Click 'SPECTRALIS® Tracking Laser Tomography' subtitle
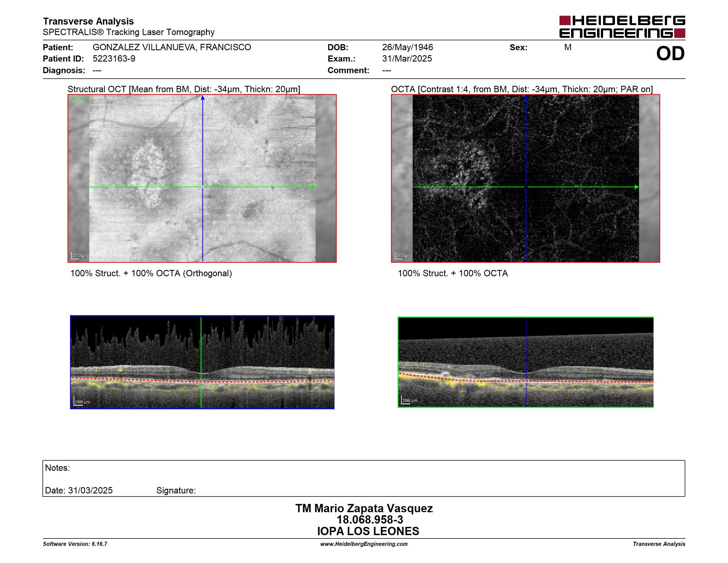This screenshot has width=728, height=563. coord(128,32)
